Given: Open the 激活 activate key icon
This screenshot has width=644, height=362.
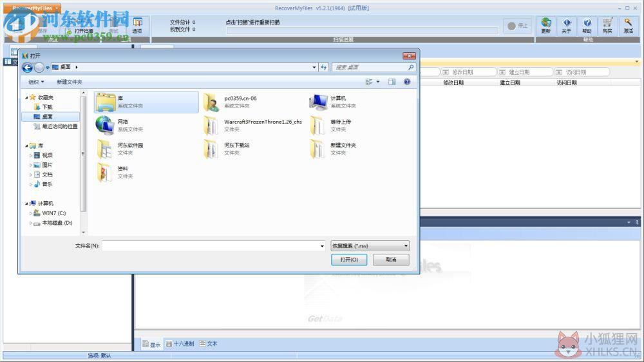Looking at the screenshot, I should 629,26.
